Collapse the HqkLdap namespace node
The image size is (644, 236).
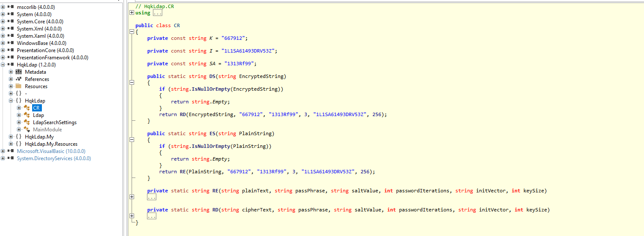(11, 101)
